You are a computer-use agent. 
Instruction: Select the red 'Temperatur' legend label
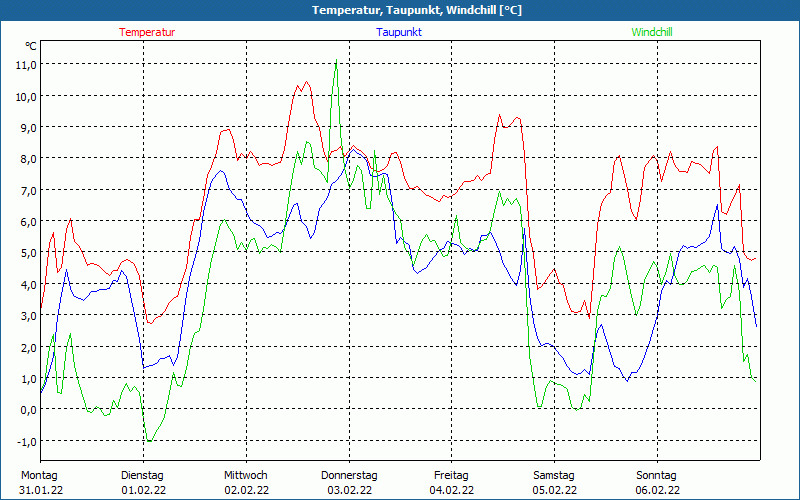click(147, 32)
